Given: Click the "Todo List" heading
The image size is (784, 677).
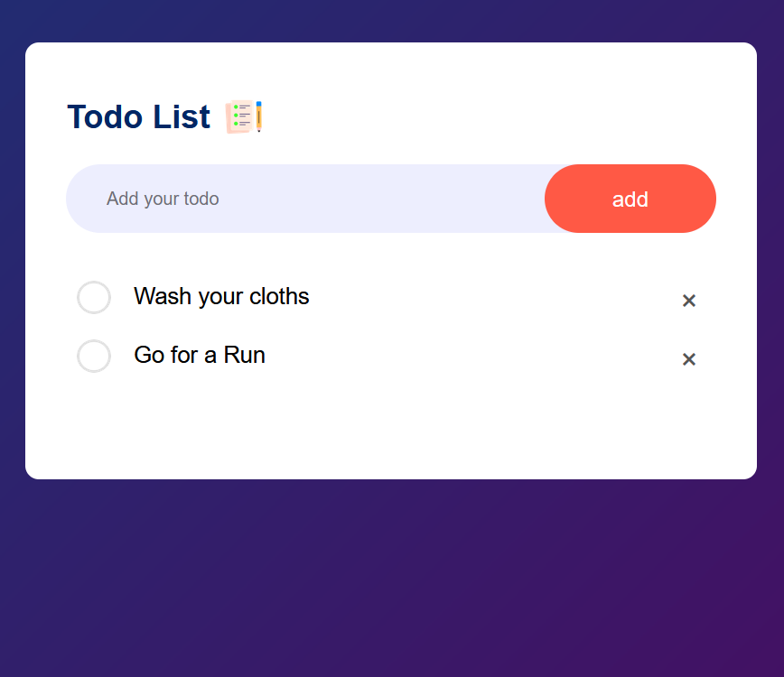Looking at the screenshot, I should coord(138,117).
